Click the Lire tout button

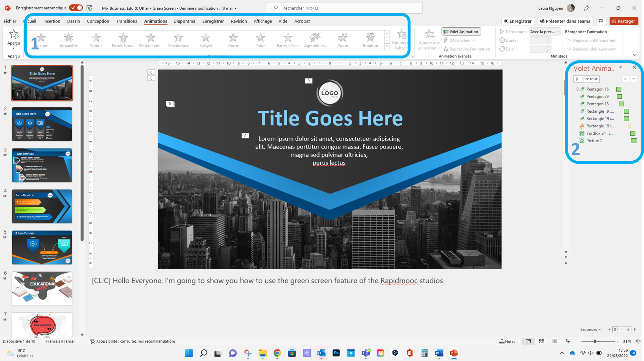(x=586, y=79)
